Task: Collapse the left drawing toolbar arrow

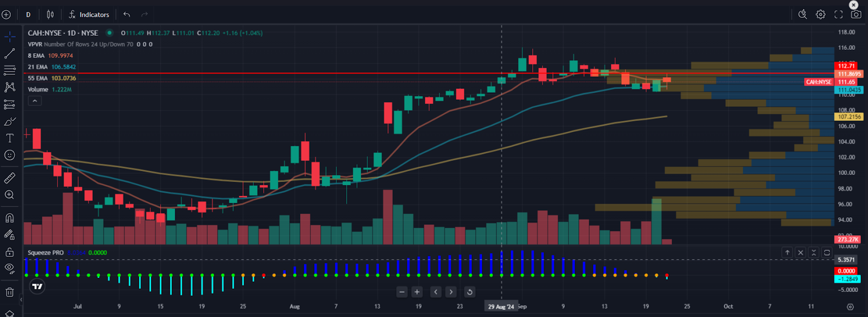Action: point(21,299)
